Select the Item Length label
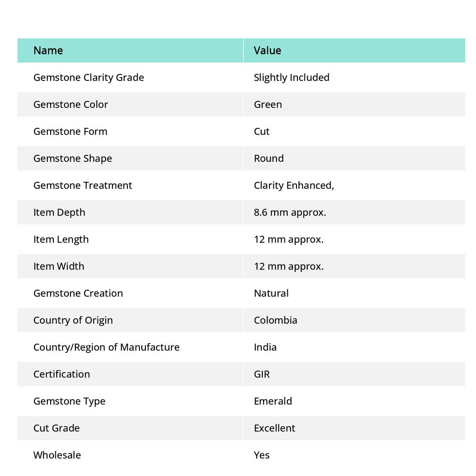476x476 pixels. 61,239
